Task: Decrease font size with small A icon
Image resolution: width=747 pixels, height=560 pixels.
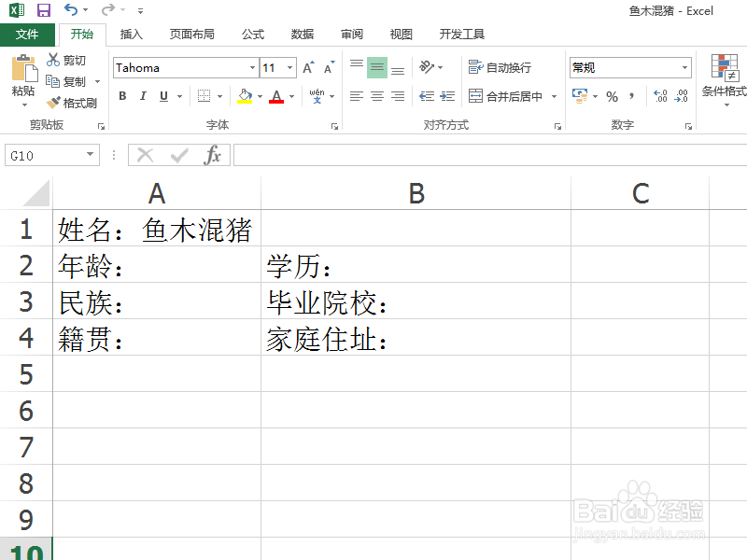Action: point(330,67)
